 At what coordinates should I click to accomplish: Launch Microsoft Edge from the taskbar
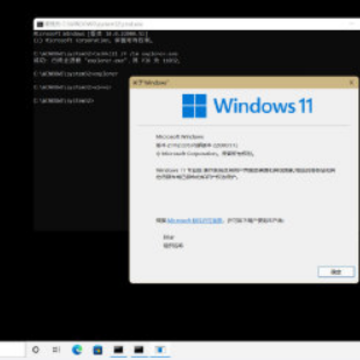click(77, 350)
